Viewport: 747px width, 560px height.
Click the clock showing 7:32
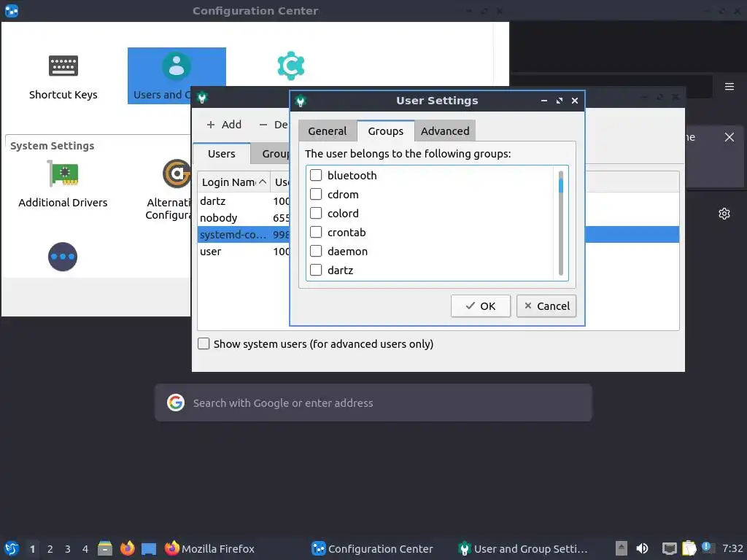[x=732, y=548]
